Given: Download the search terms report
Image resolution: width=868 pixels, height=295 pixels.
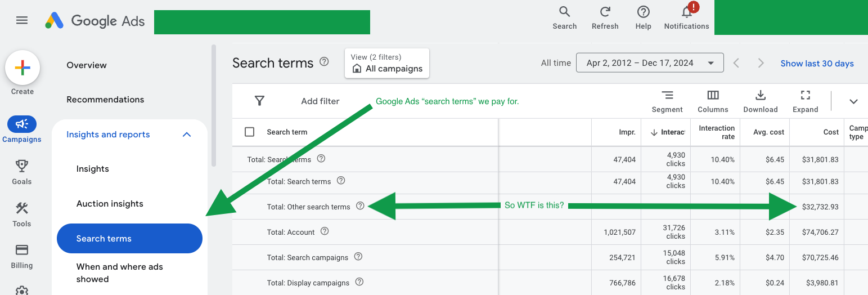Looking at the screenshot, I should pos(761,101).
